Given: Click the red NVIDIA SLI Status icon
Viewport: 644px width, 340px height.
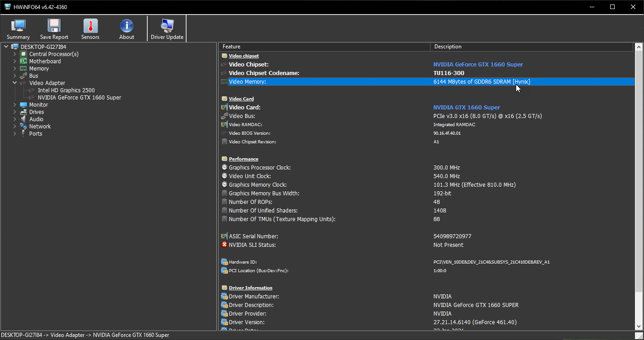Looking at the screenshot, I should [224, 245].
